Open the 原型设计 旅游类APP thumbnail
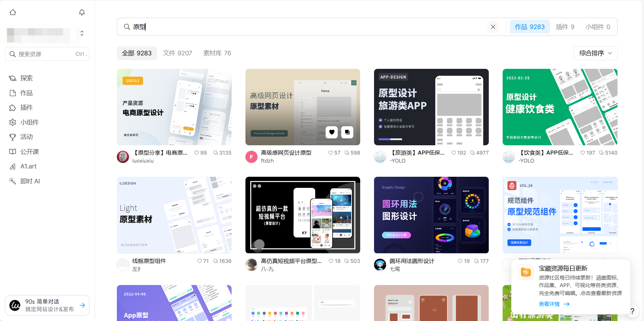This screenshot has height=321, width=644. tap(431, 107)
